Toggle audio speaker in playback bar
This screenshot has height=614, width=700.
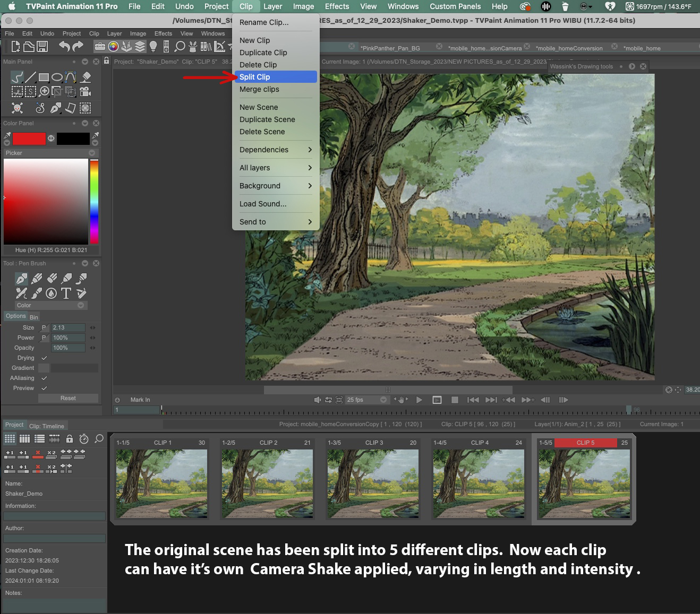[317, 400]
